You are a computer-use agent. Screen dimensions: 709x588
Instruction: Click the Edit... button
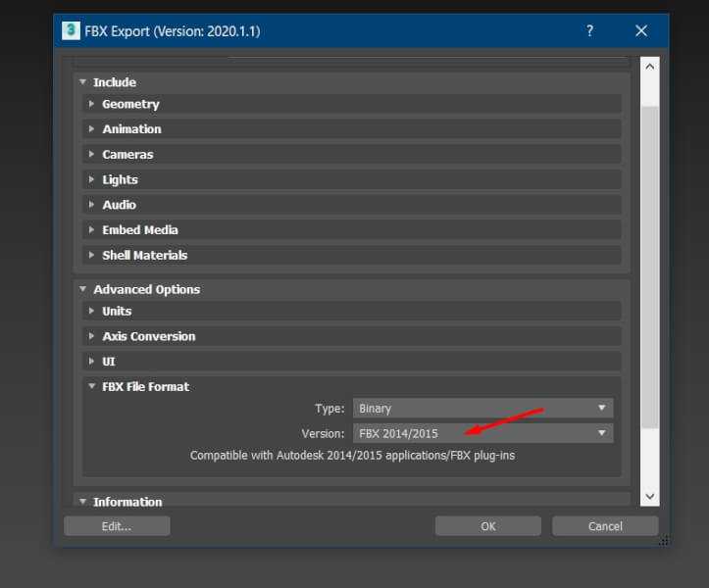click(117, 526)
